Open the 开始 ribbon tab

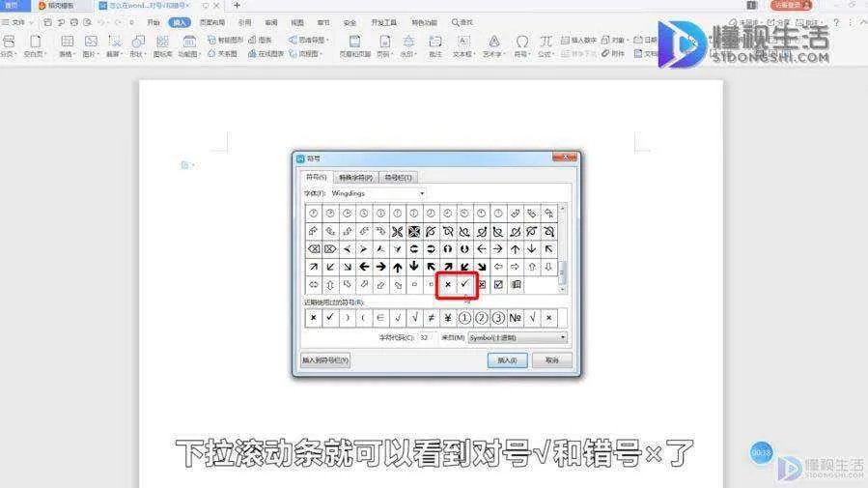click(154, 23)
